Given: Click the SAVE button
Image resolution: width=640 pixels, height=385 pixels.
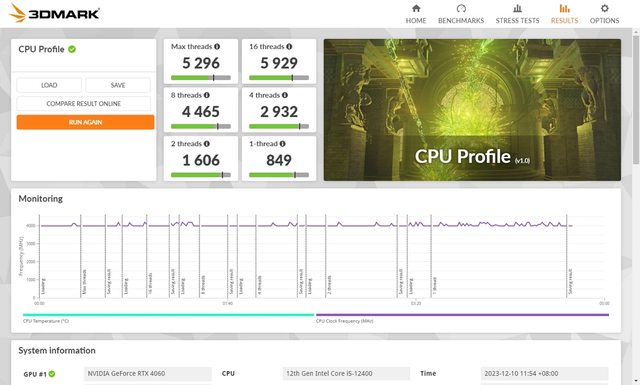Looking at the screenshot, I should click(x=118, y=85).
